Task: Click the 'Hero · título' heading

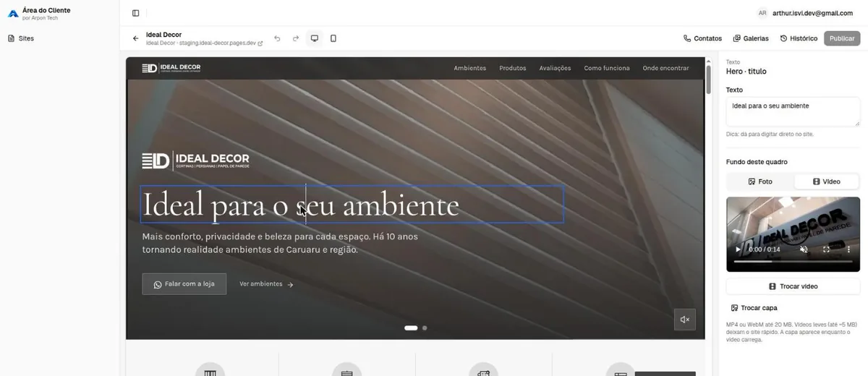Action: pyautogui.click(x=746, y=72)
